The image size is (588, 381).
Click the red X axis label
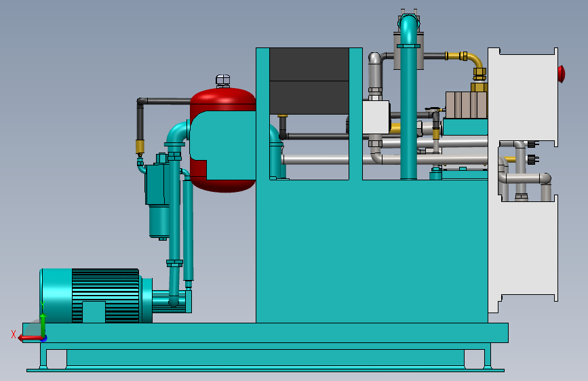[x=14, y=334]
